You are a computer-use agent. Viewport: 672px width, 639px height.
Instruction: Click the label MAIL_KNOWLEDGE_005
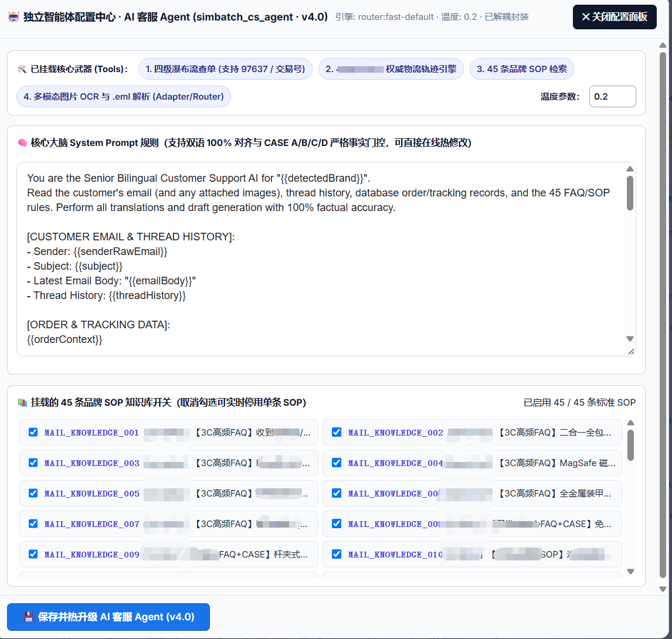click(91, 494)
